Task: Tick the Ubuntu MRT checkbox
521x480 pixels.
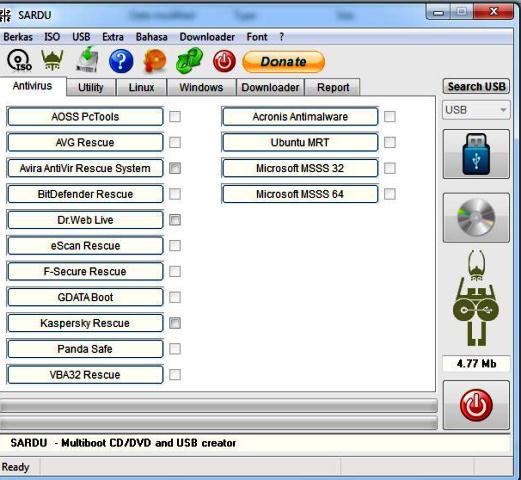Action: click(x=390, y=142)
